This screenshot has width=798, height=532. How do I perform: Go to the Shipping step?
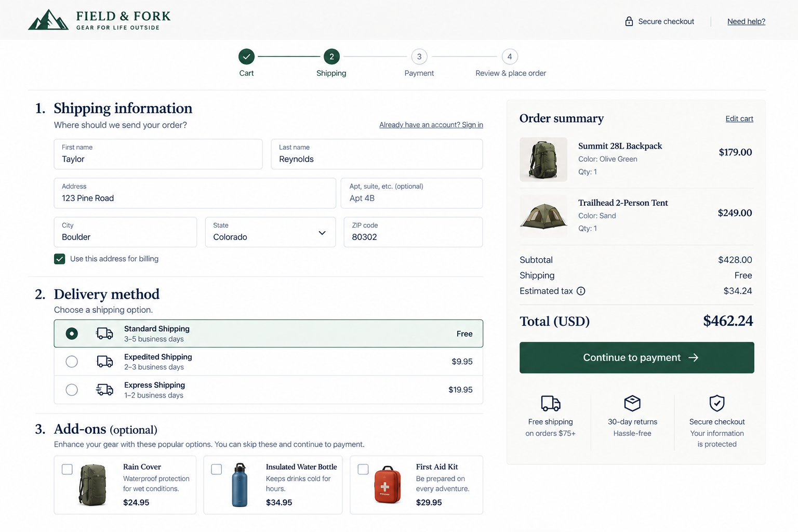point(331,57)
